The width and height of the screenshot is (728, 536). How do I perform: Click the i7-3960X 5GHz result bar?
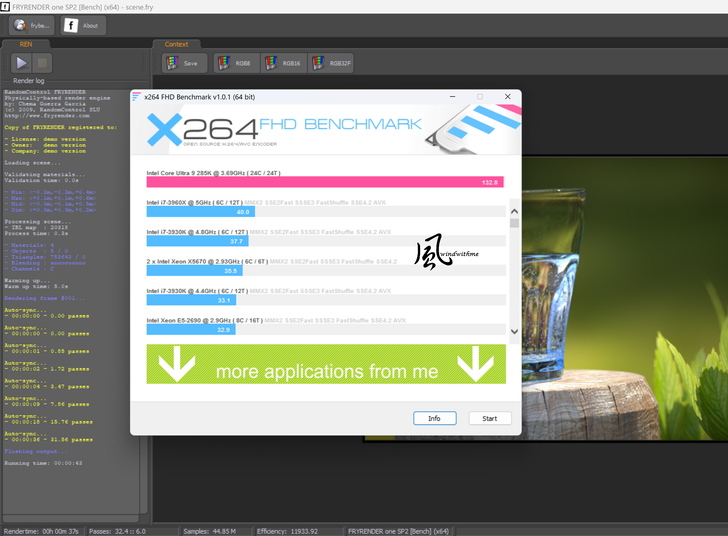(200, 212)
